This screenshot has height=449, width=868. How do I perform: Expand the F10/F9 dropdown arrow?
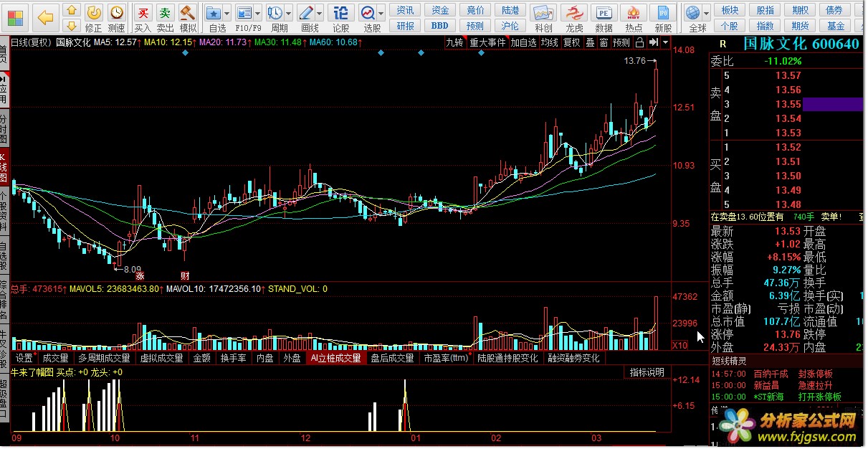257,13
